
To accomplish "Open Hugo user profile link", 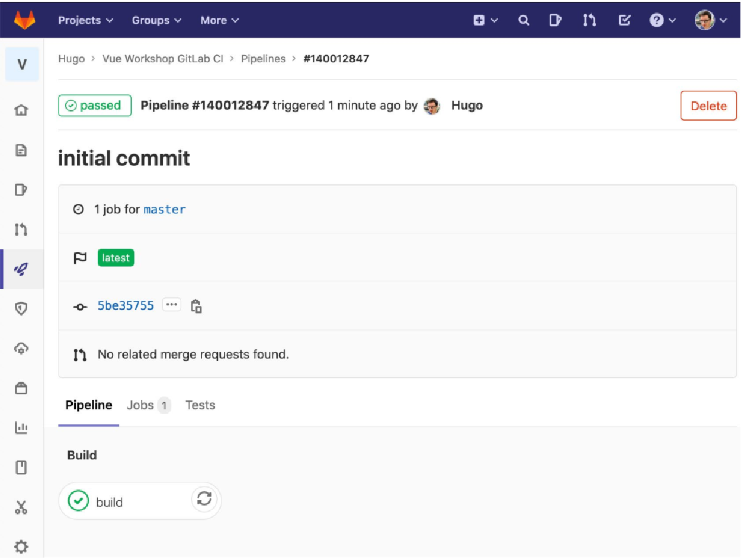I will pyautogui.click(x=467, y=105).
